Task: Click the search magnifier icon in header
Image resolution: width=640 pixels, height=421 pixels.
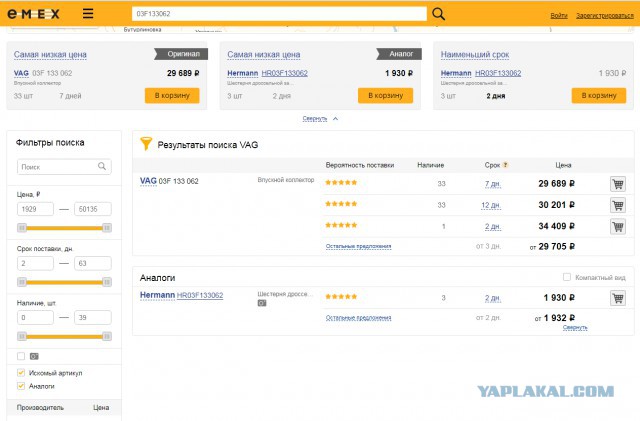Action: tap(438, 14)
